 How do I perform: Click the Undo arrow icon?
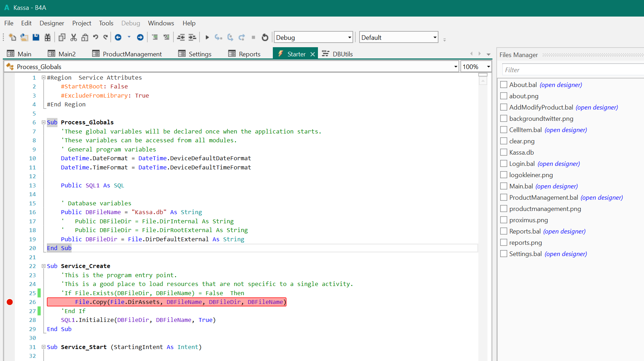tap(96, 37)
